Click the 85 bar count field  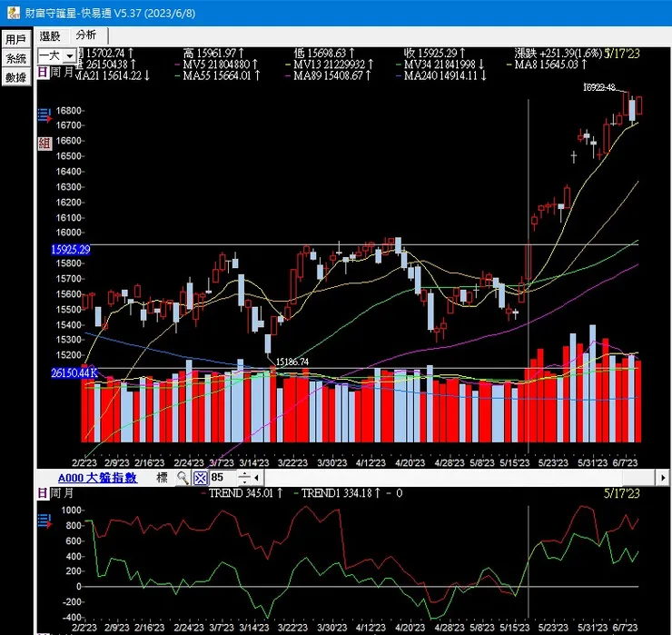(222, 477)
